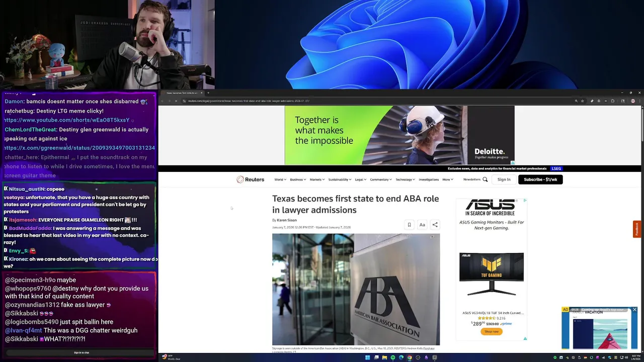Open a new browser tab with plus
Image resolution: width=644 pixels, height=362 pixels.
click(208, 93)
